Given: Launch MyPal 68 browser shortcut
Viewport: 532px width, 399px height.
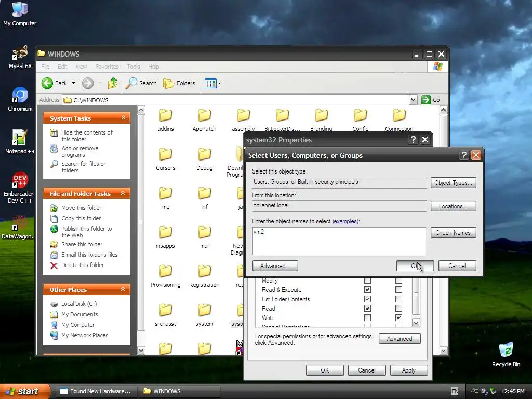Looking at the screenshot, I should [20, 57].
